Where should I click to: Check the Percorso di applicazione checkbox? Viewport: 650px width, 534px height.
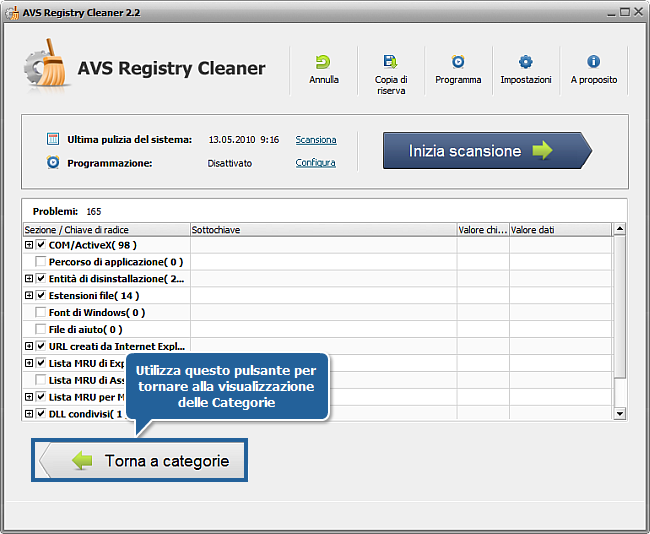click(x=41, y=262)
